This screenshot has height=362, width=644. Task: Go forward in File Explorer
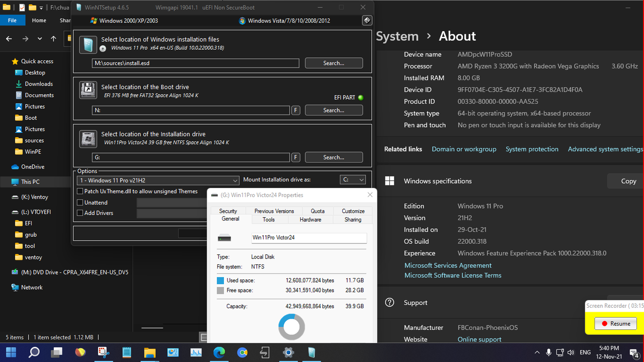25,39
